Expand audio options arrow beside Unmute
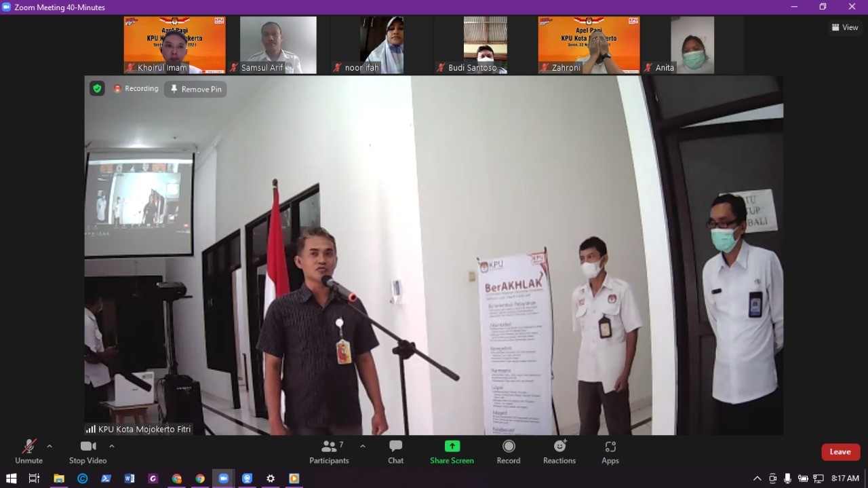The image size is (868, 488). tap(50, 446)
